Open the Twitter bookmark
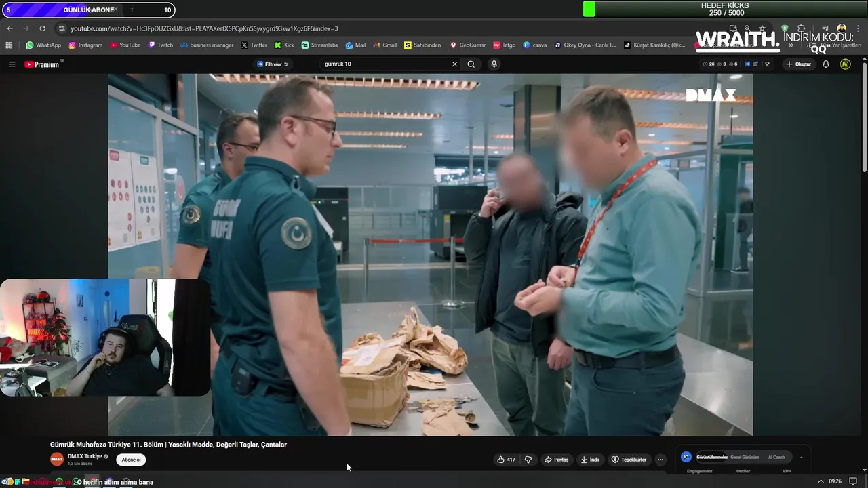Image resolution: width=868 pixels, height=488 pixels. pos(254,45)
